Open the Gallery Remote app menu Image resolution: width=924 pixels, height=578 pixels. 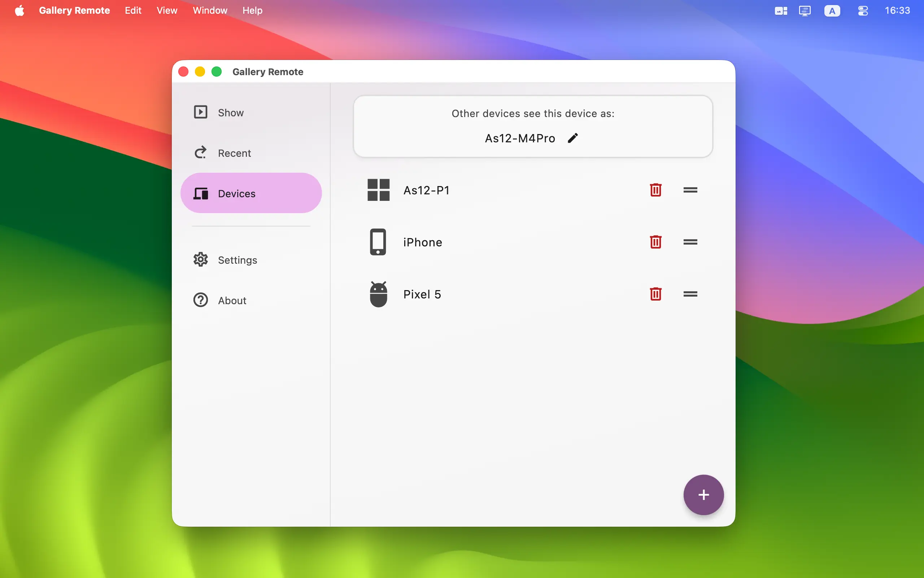tap(74, 10)
